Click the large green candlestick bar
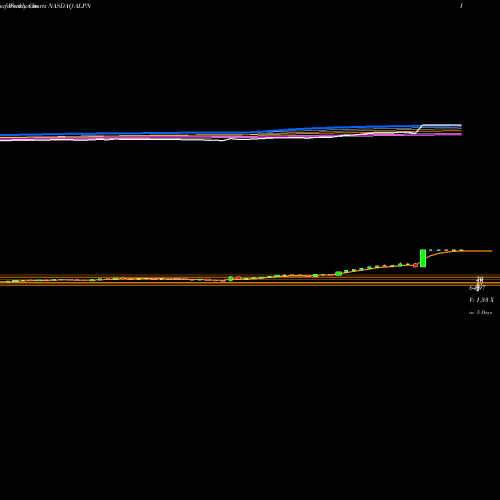The image size is (500, 500). click(423, 258)
